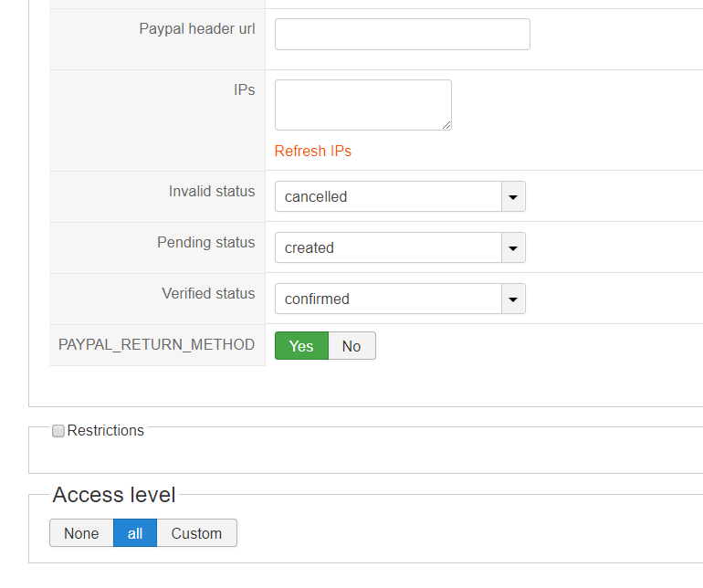Set PAYPAL_RETURN_METHOD to No

(351, 346)
